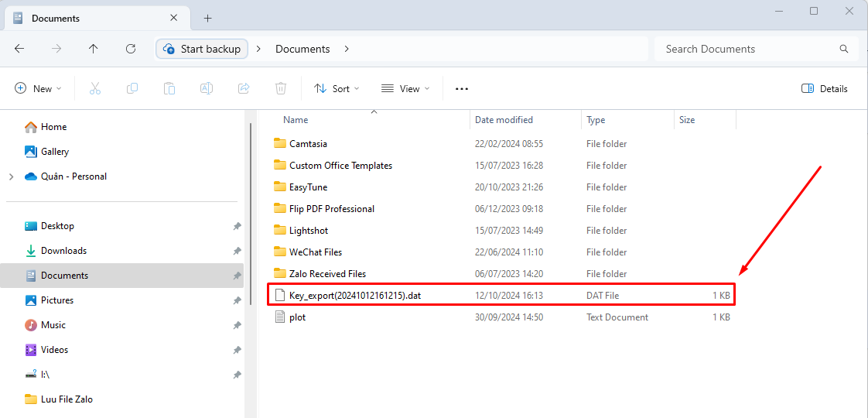
Task: Select the I:\ drive in sidebar
Action: coord(46,374)
